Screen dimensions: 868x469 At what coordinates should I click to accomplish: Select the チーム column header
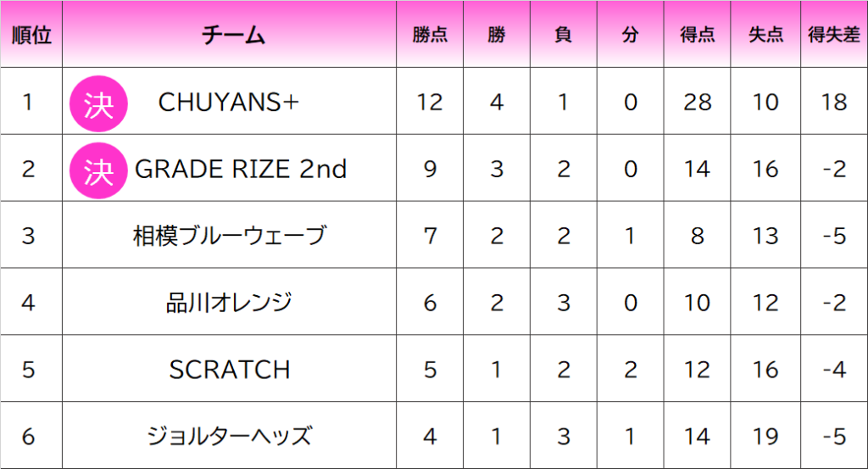click(x=233, y=34)
